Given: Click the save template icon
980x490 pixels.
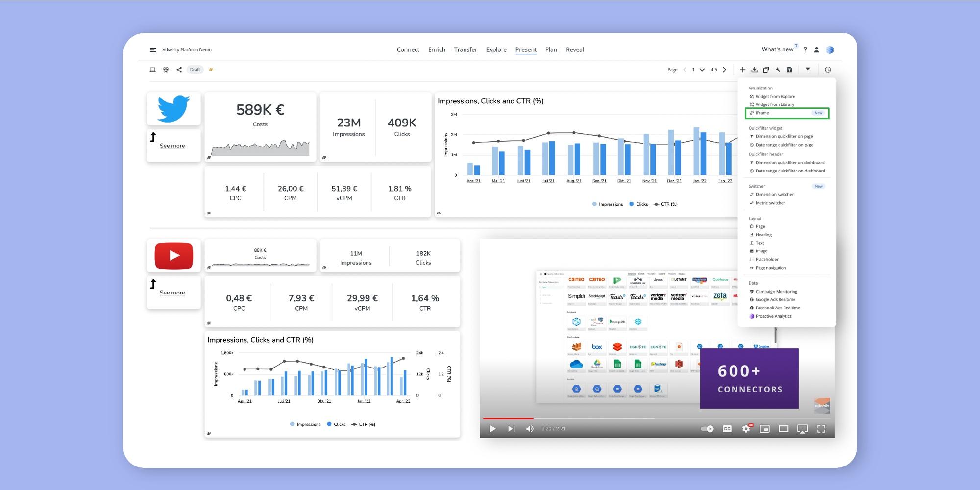Looking at the screenshot, I should pos(789,70).
